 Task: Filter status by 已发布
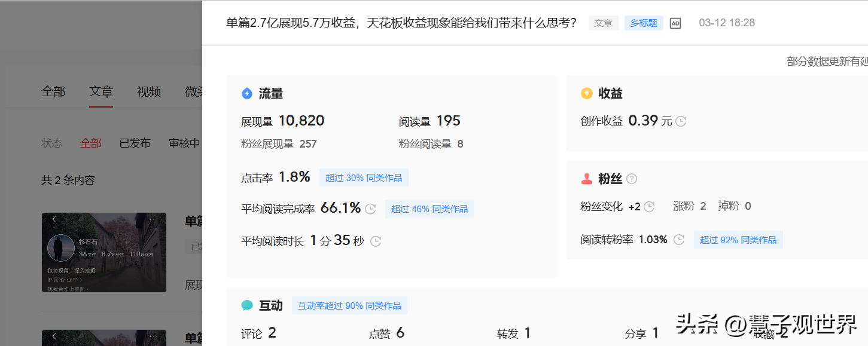click(x=135, y=143)
